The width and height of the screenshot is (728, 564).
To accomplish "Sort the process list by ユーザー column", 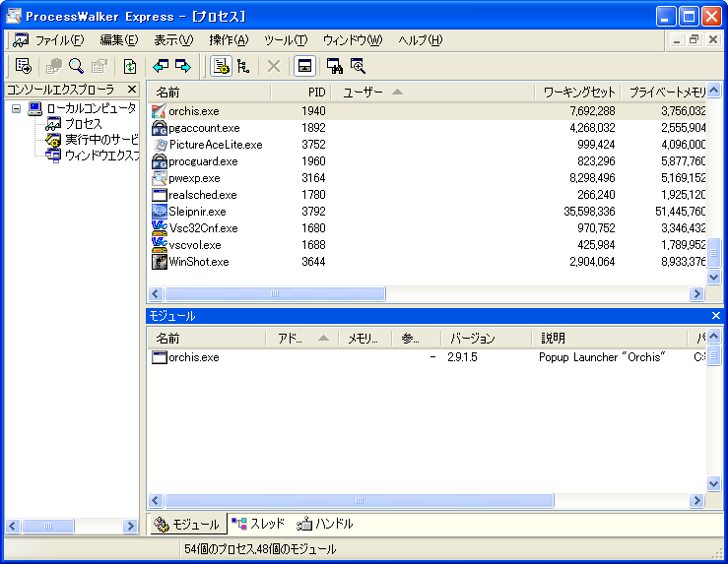I will click(x=432, y=93).
